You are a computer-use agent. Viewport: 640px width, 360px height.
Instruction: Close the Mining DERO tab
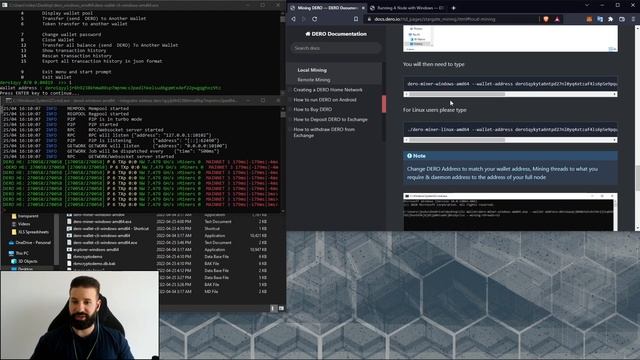[363, 8]
